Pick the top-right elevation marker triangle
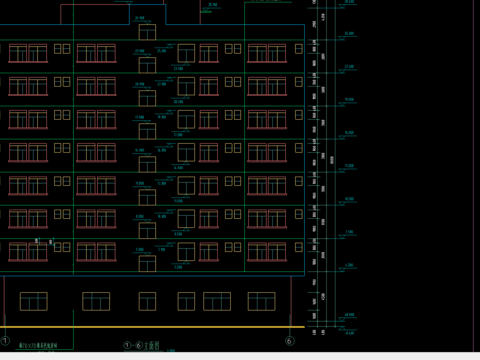 [342, 6]
